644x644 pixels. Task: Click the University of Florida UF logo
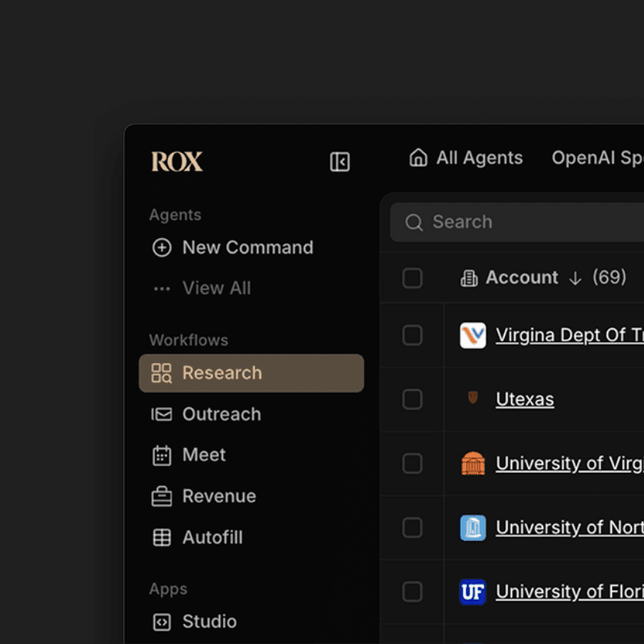pos(473,592)
